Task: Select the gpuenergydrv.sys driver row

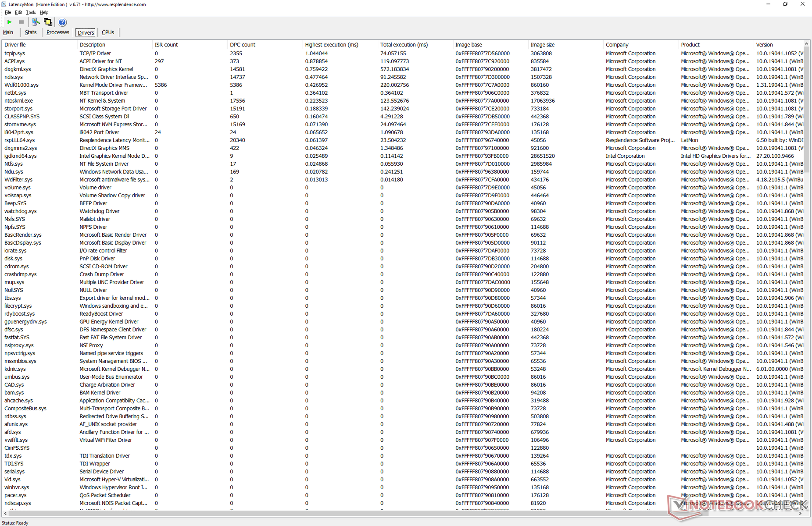Action: [403, 322]
